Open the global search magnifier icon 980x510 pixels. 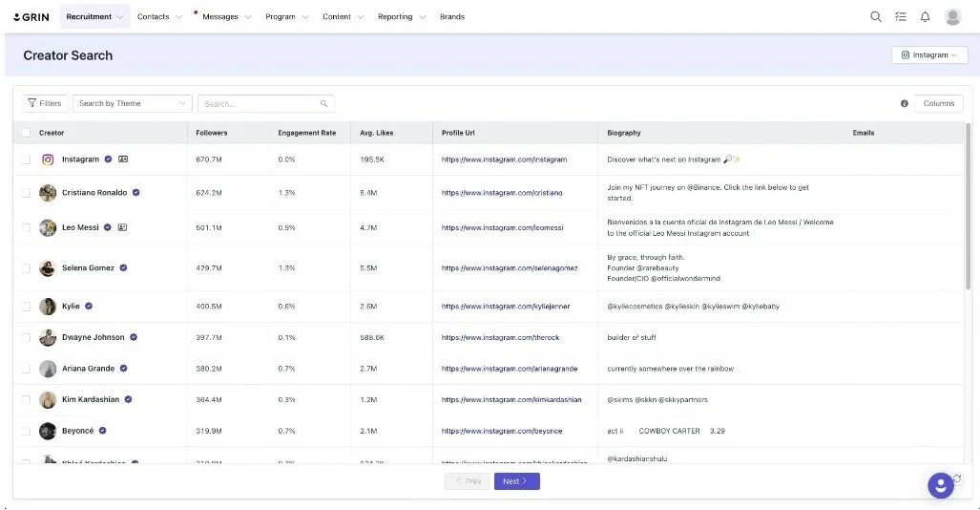pos(876,17)
